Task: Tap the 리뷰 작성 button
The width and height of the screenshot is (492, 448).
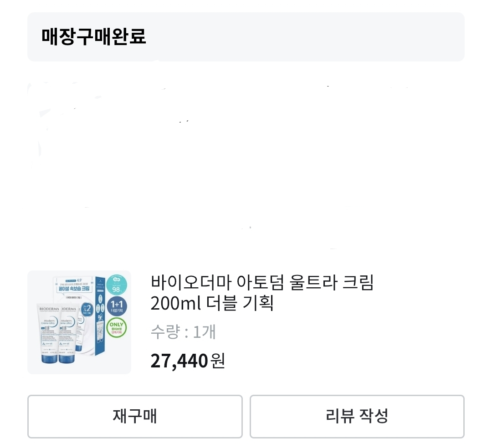Action: (357, 416)
